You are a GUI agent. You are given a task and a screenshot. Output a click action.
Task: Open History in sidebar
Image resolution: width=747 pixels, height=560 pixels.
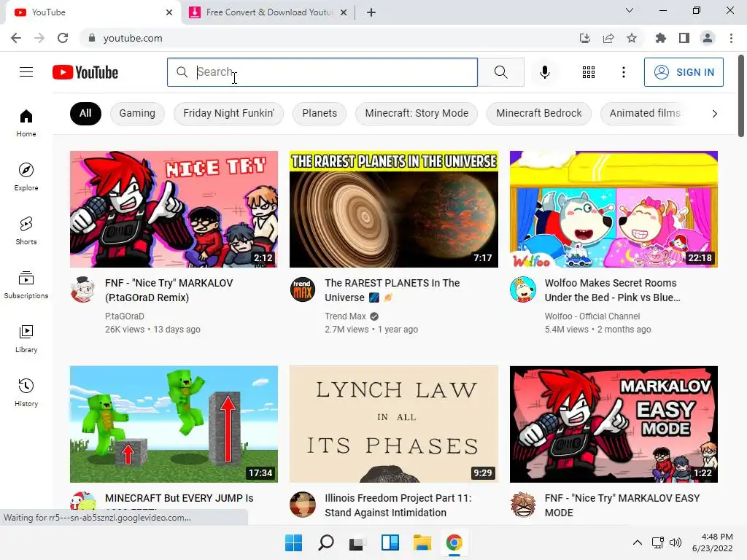click(x=26, y=392)
